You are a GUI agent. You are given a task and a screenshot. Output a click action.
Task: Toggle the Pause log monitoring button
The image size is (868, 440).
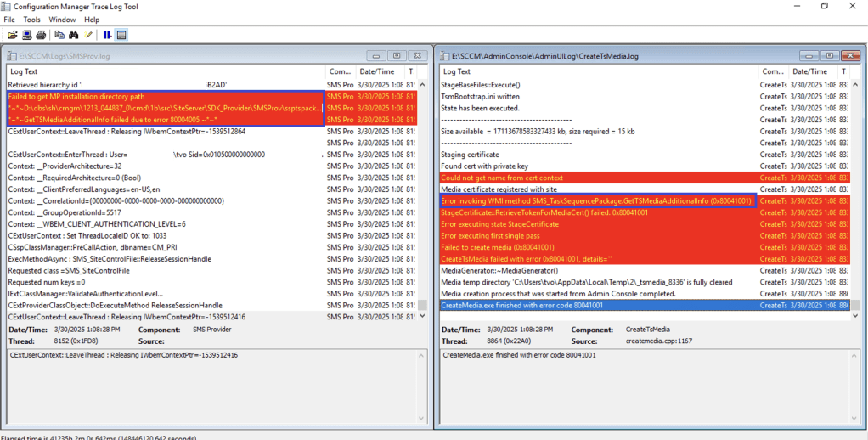107,35
